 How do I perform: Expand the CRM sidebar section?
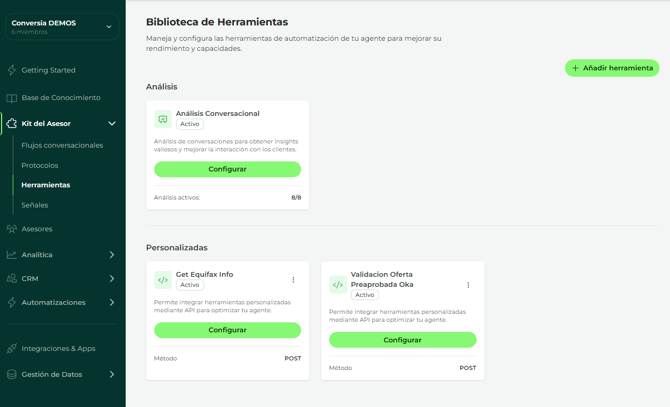(112, 279)
